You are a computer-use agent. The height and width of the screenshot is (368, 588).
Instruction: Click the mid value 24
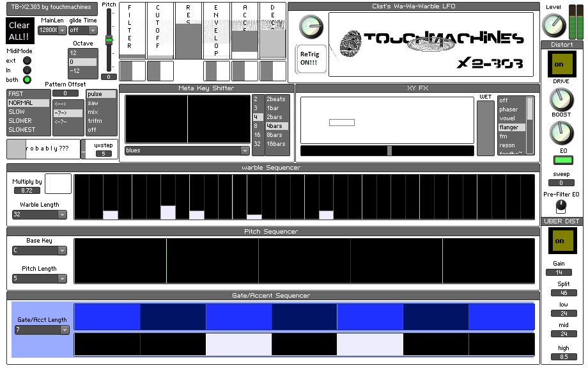[564, 334]
